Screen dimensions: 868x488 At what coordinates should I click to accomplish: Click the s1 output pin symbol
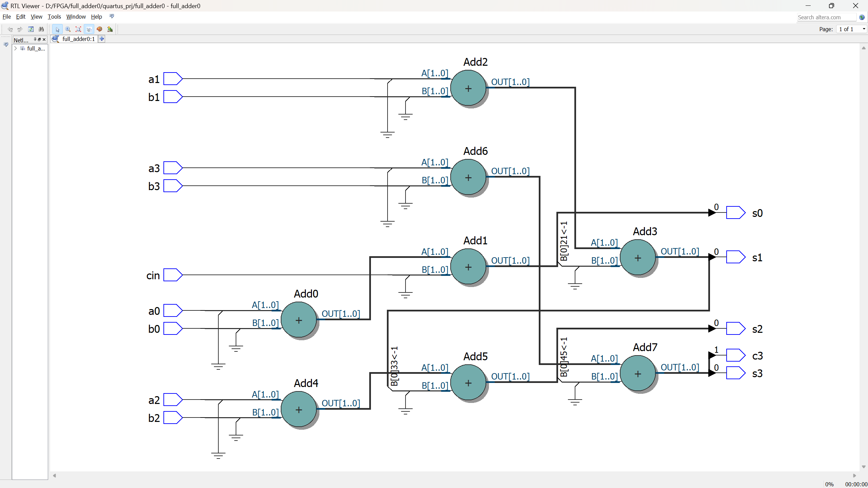736,257
